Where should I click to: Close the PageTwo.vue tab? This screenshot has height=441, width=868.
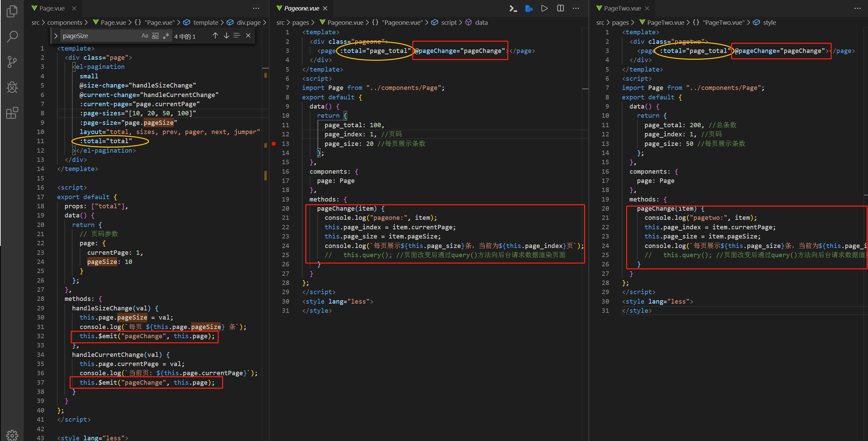click(x=647, y=8)
